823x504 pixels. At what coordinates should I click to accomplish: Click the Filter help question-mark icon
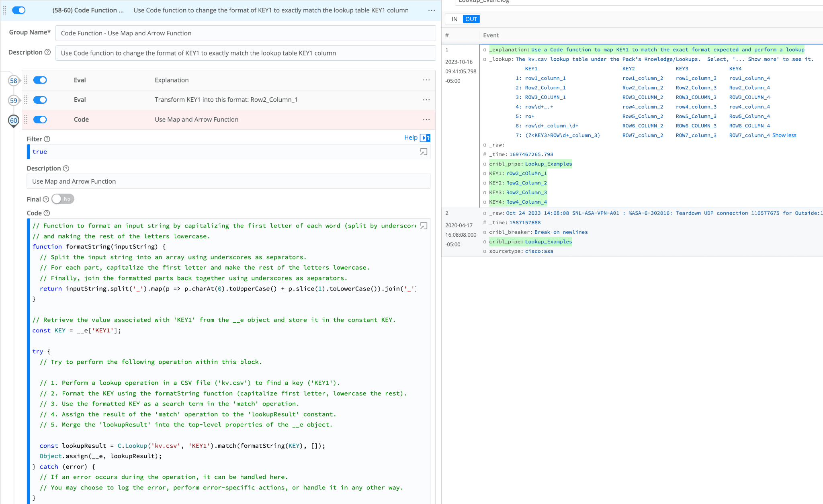click(47, 139)
